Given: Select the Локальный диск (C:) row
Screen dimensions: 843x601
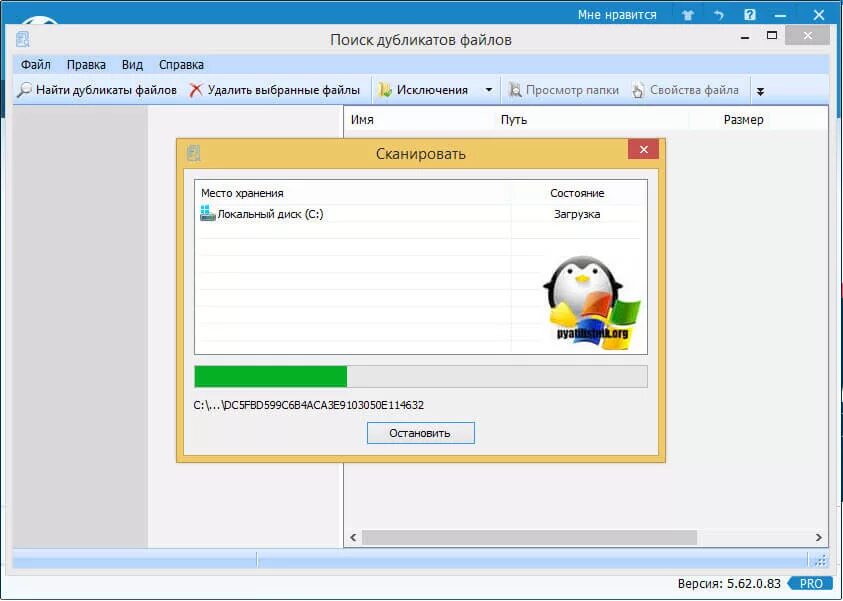Looking at the screenshot, I should (x=420, y=214).
